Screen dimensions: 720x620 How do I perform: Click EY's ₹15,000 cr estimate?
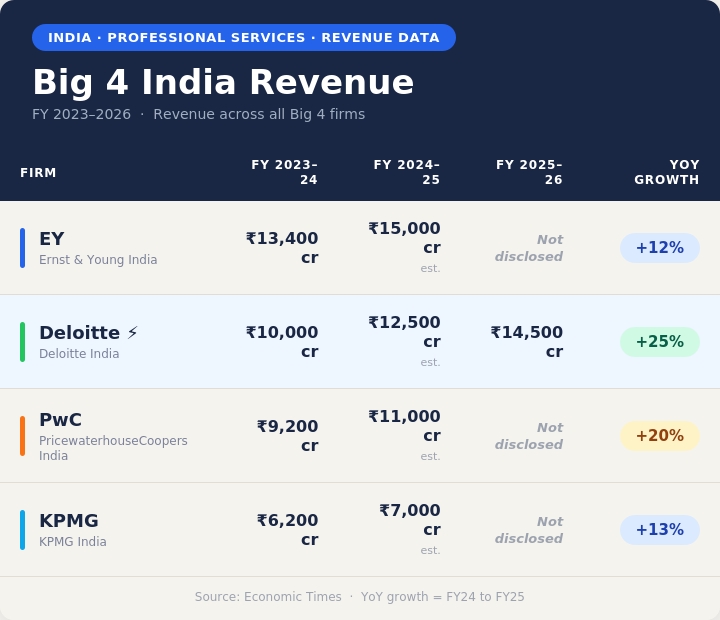click(x=404, y=238)
